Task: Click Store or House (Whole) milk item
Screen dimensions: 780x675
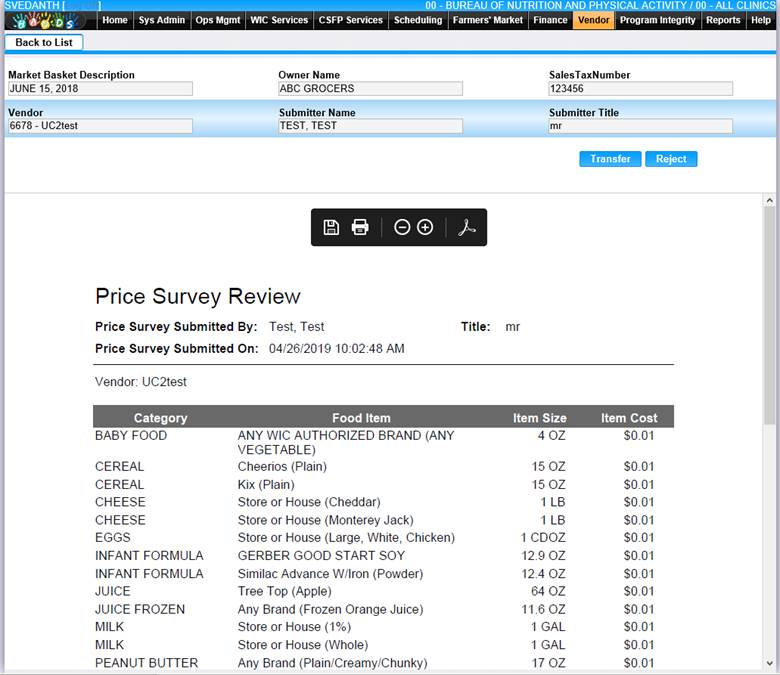Action: [303, 645]
